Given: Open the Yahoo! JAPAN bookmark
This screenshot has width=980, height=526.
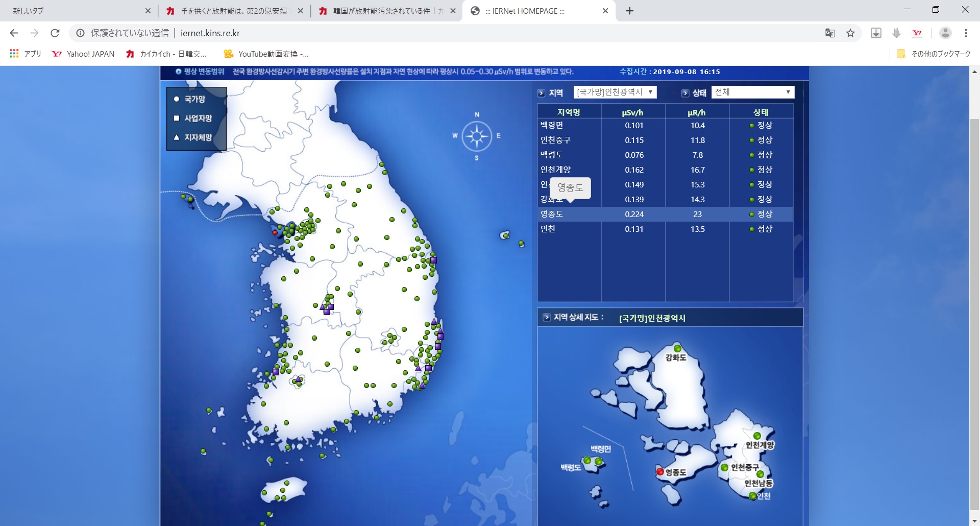Looking at the screenshot, I should [x=84, y=54].
